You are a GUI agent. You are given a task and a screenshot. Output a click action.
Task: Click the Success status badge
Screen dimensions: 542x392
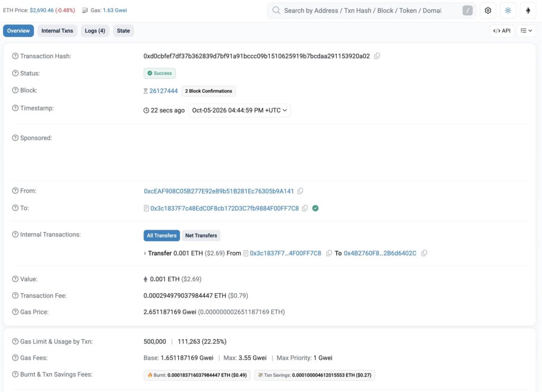click(x=160, y=73)
